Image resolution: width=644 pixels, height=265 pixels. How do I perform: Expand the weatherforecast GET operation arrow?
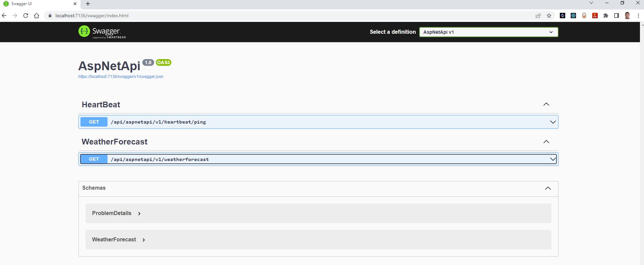553,159
